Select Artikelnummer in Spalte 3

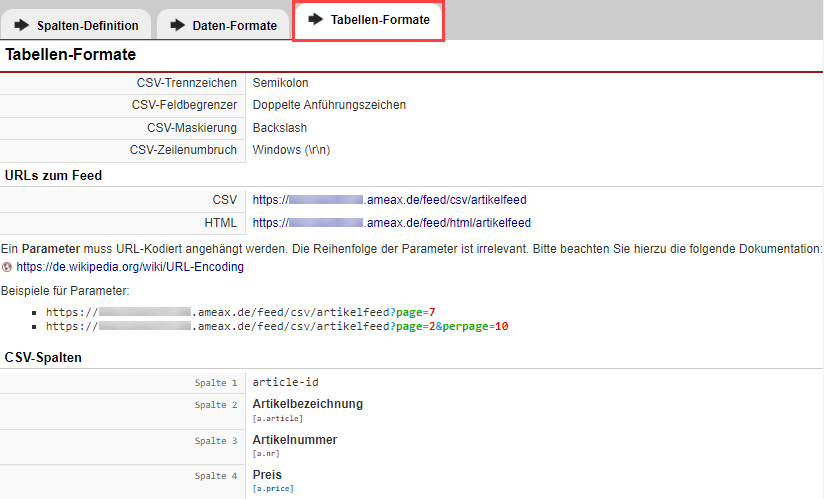point(294,440)
